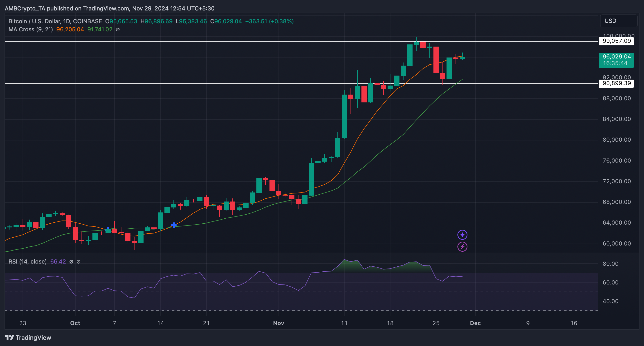Click the current price 96,029.04 label
Image resolution: width=644 pixels, height=346 pixels.
[x=616, y=57]
